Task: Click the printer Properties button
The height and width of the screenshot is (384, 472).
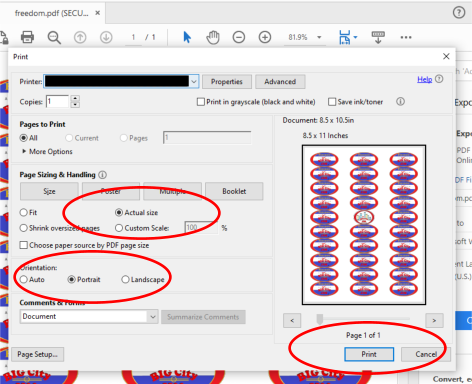Action: [x=227, y=82]
